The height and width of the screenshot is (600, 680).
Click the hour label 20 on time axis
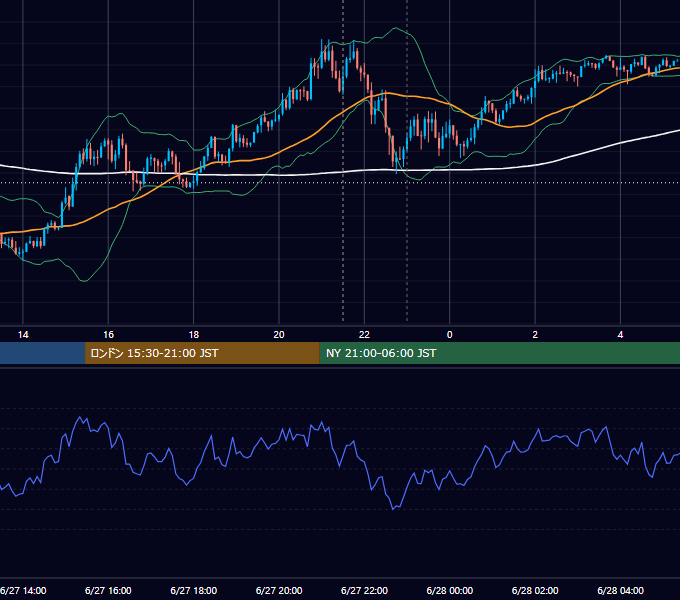click(279, 335)
